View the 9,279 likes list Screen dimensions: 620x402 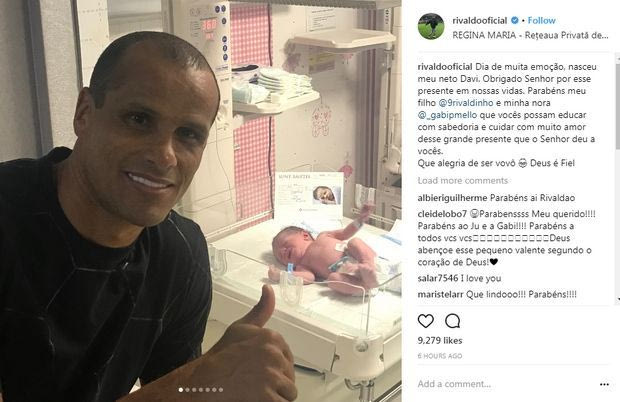point(440,340)
